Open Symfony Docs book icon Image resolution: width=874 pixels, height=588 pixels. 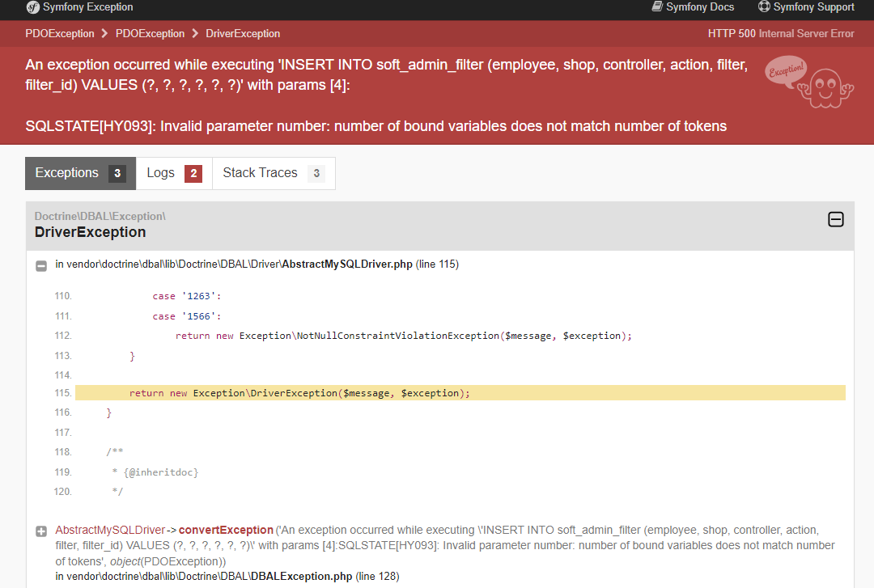point(657,6)
